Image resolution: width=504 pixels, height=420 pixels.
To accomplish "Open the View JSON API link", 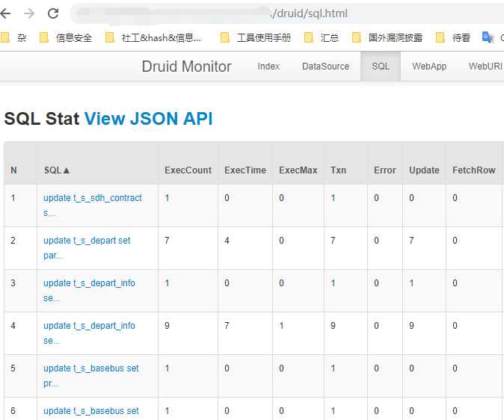I will tap(149, 118).
